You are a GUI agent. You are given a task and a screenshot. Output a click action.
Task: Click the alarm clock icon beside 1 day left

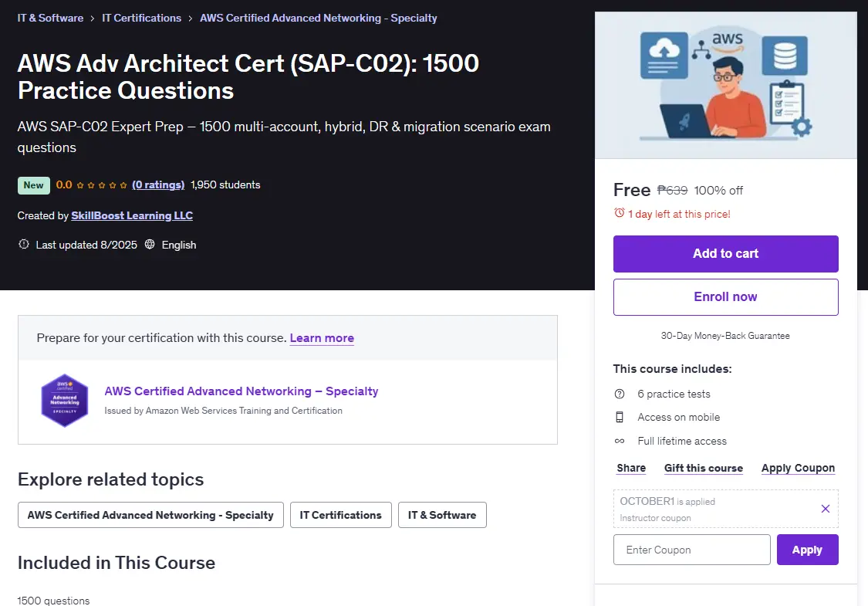620,213
